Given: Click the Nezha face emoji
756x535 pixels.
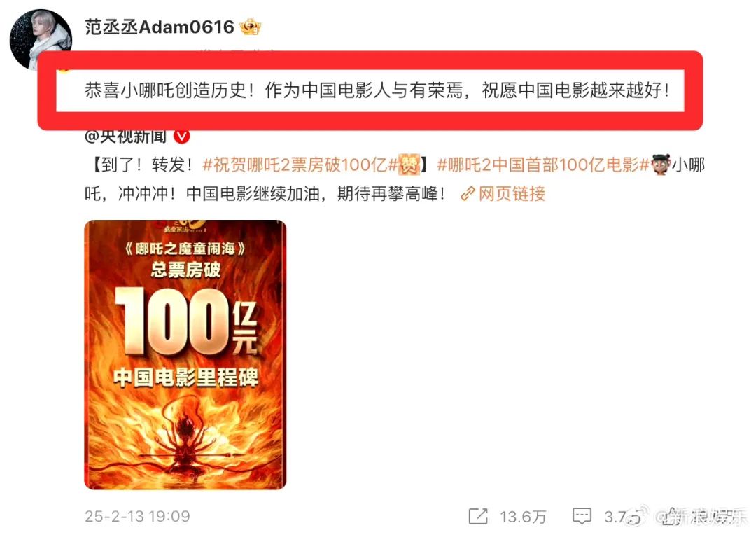Looking at the screenshot, I should [x=661, y=165].
